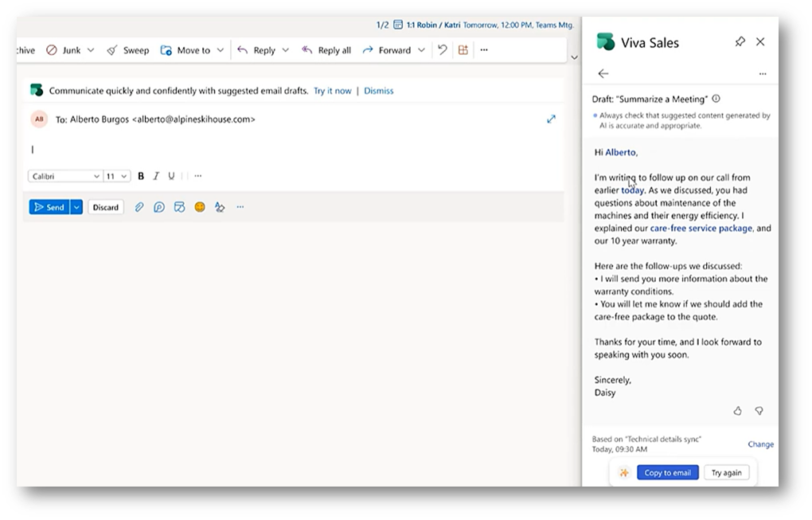This screenshot has width=812, height=520.
Task: Toggle bold formatting
Action: tap(141, 175)
